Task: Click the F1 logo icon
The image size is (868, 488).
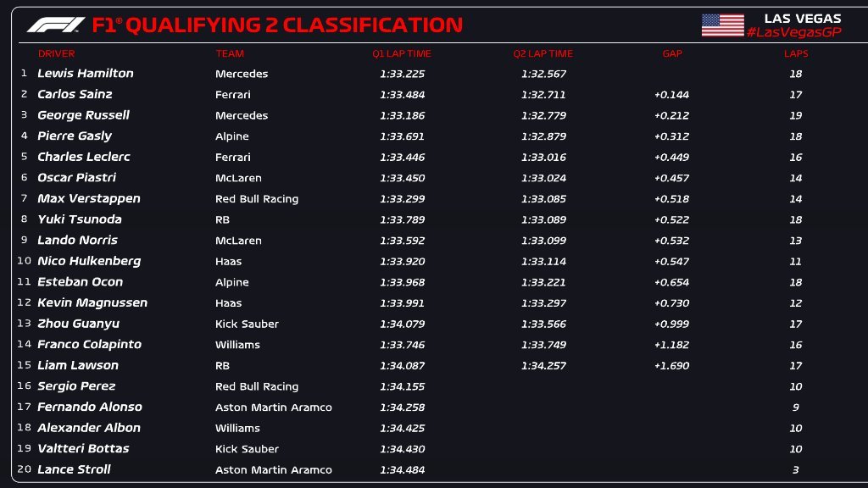Action: pos(56,25)
